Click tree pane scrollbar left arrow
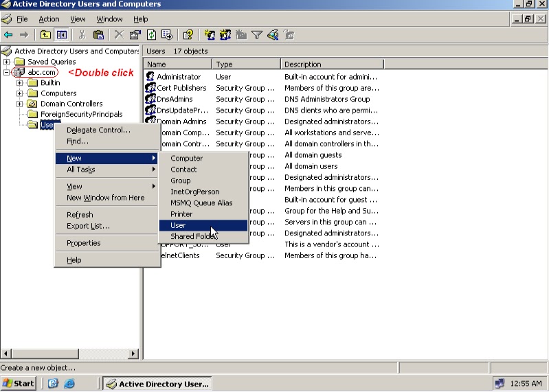The image size is (549, 392). click(x=5, y=354)
